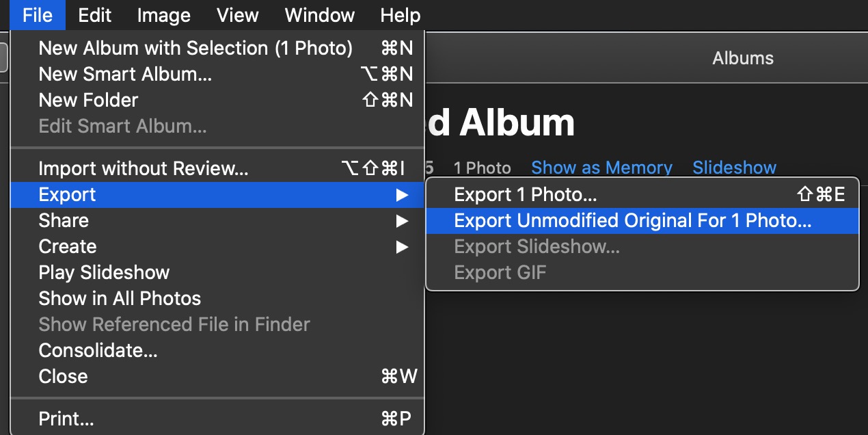
Task: Open the View menu
Action: pyautogui.click(x=238, y=15)
